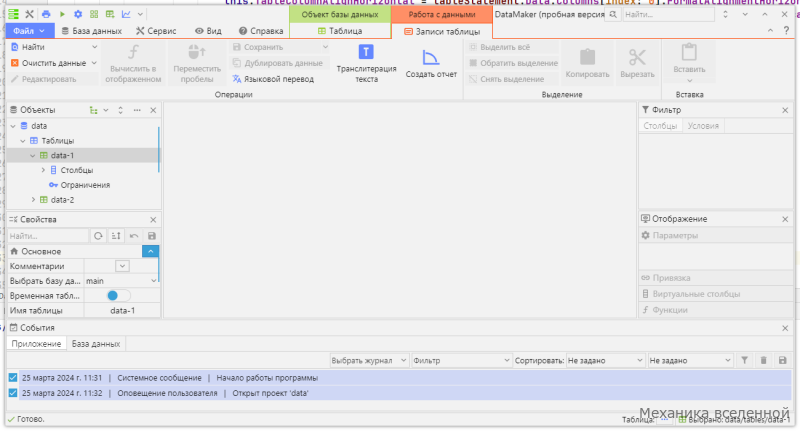Click the title bar Найти search field
Viewport: 800px width, 431px height.
[668, 14]
